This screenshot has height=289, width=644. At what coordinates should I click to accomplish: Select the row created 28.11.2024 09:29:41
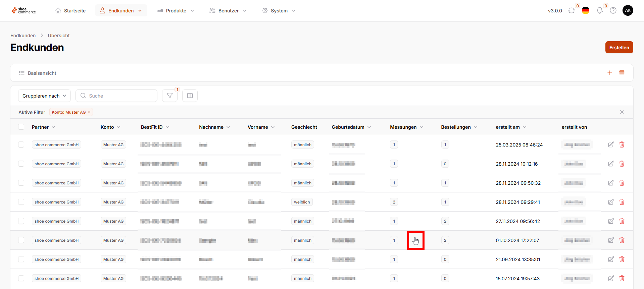(x=21, y=202)
